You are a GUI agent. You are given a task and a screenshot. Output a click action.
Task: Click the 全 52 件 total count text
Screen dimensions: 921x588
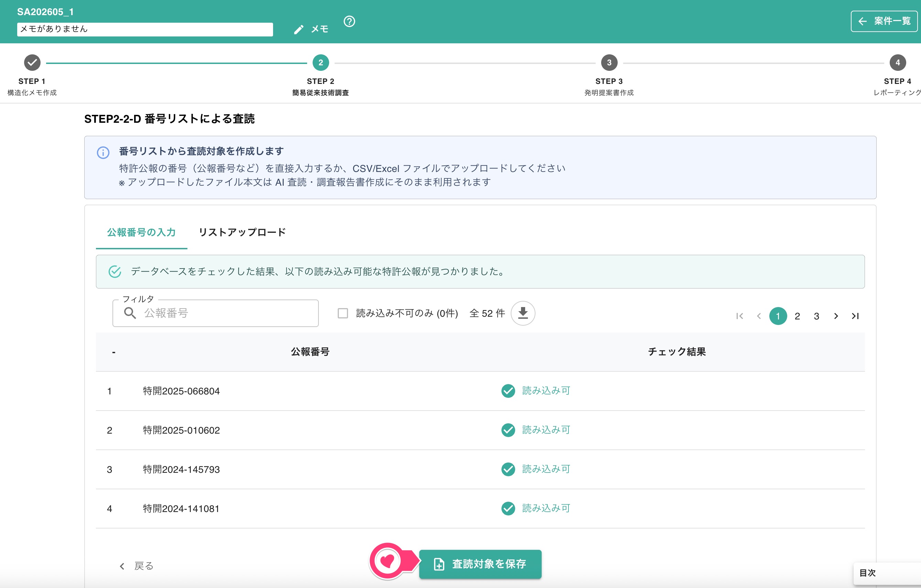pos(487,314)
